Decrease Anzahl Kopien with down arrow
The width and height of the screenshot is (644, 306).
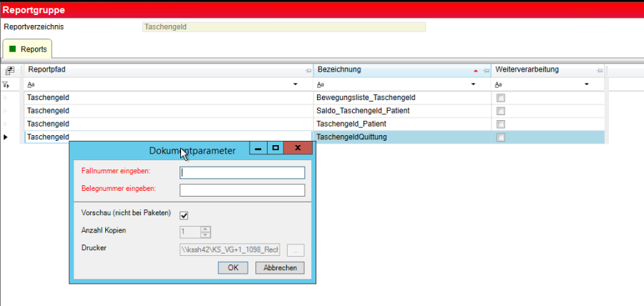pyautogui.click(x=205, y=235)
